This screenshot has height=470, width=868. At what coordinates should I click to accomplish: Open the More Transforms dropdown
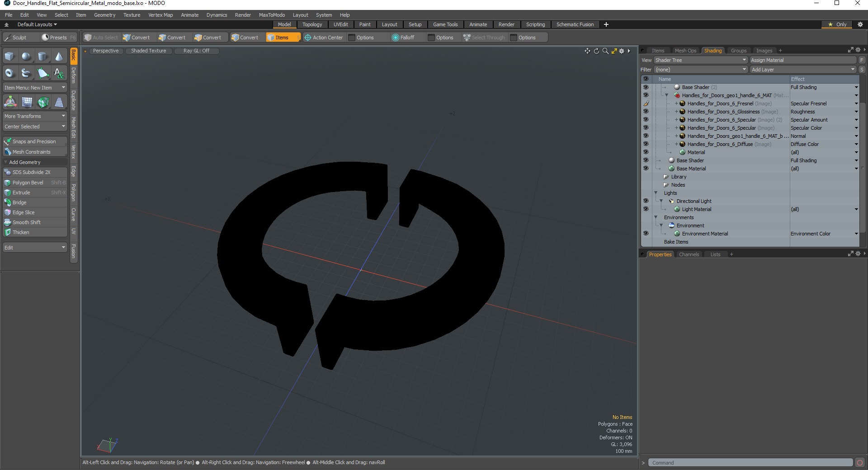(x=35, y=116)
